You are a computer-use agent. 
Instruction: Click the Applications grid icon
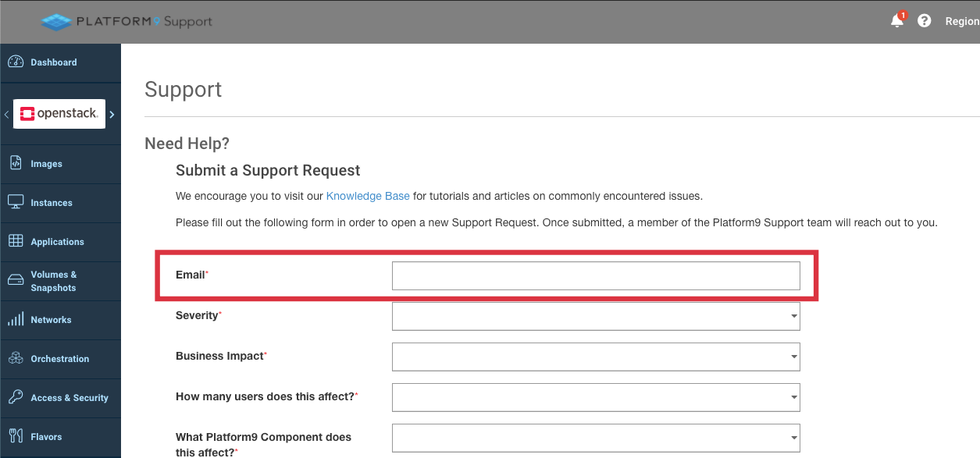16,241
